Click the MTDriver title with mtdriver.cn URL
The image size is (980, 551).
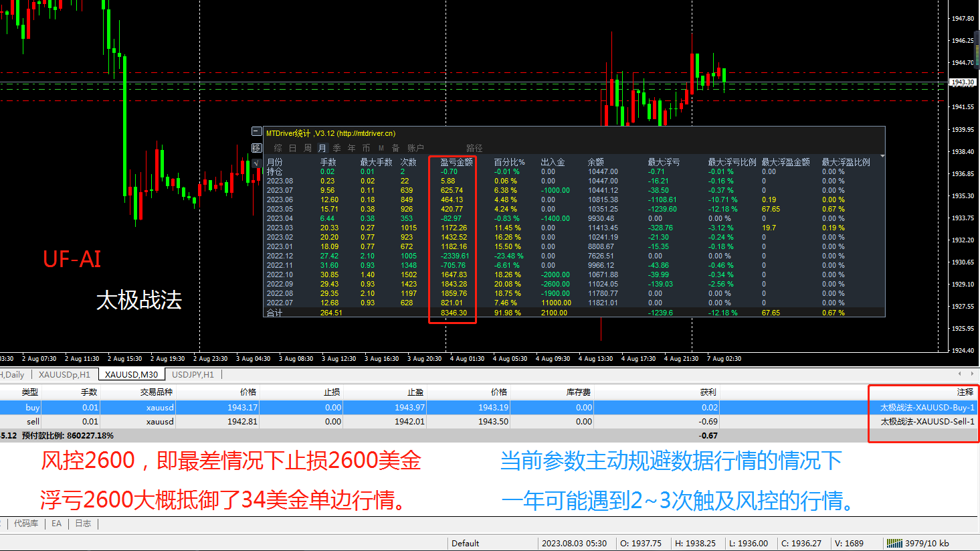(330, 133)
